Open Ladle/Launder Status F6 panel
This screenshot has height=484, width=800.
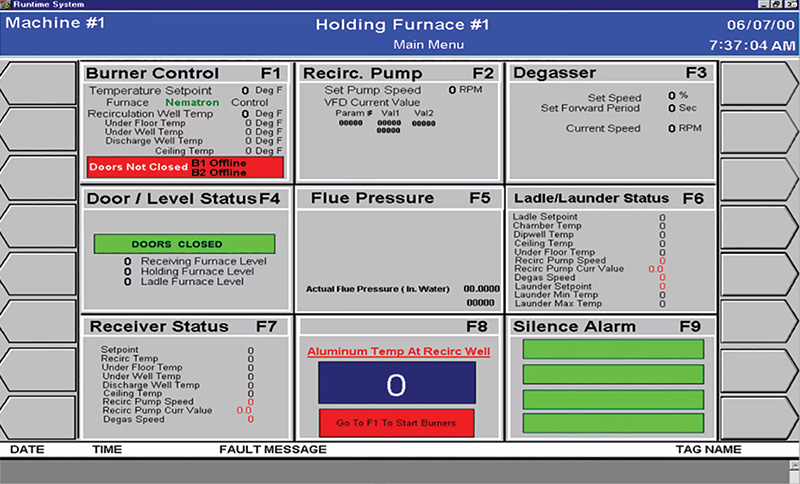click(611, 198)
